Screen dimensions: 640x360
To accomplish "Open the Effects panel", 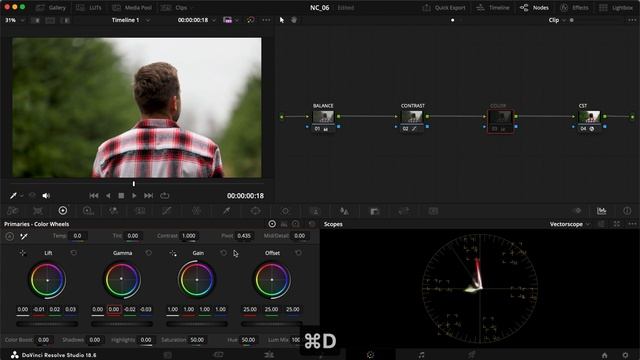I will click(x=574, y=8).
